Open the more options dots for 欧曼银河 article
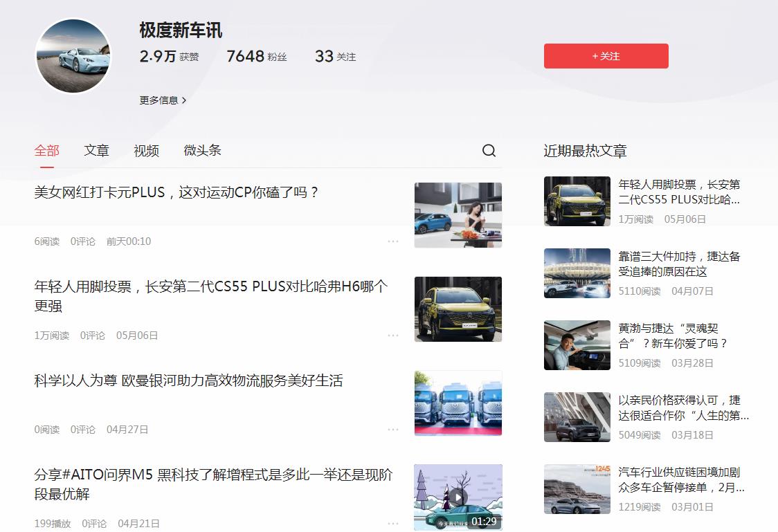This screenshot has width=778, height=532. coord(393,430)
